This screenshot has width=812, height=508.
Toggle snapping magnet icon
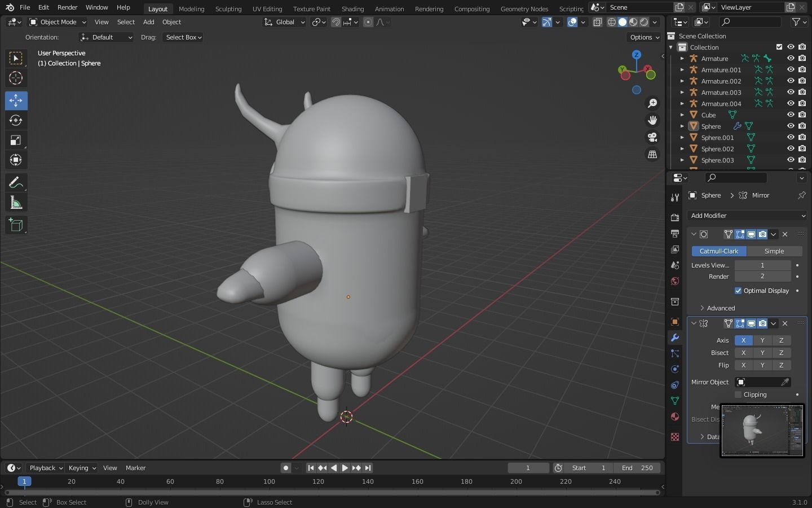tap(336, 22)
